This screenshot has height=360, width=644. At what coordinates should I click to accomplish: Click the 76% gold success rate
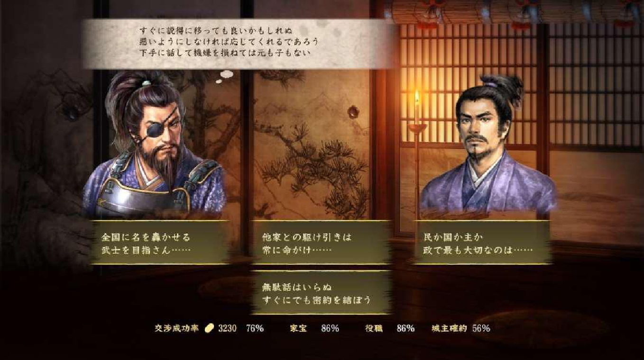point(255,328)
